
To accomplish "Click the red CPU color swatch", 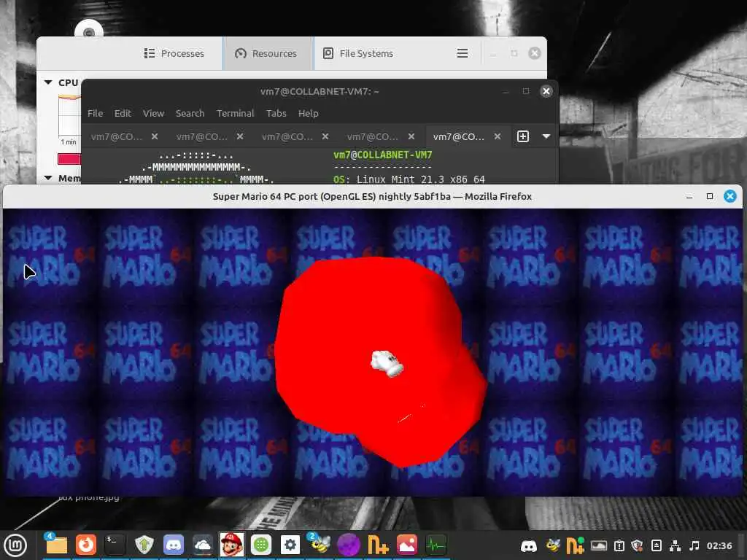I will coord(69,159).
